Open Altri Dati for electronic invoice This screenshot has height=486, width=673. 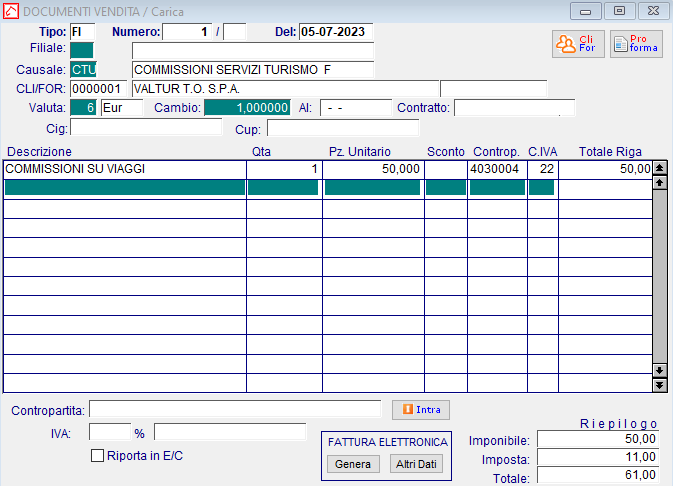coord(416,464)
